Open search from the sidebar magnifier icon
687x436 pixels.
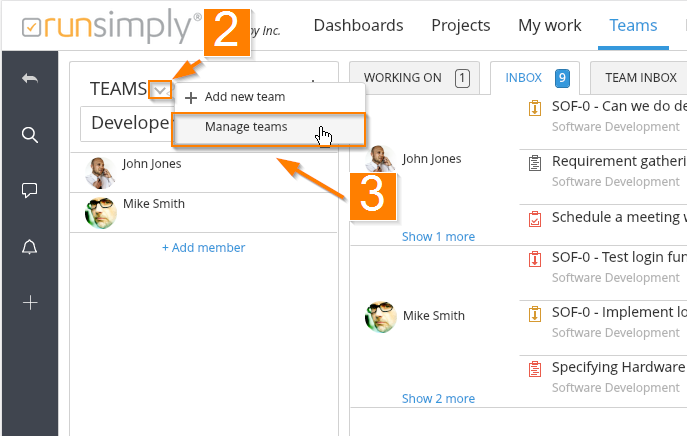click(x=29, y=135)
